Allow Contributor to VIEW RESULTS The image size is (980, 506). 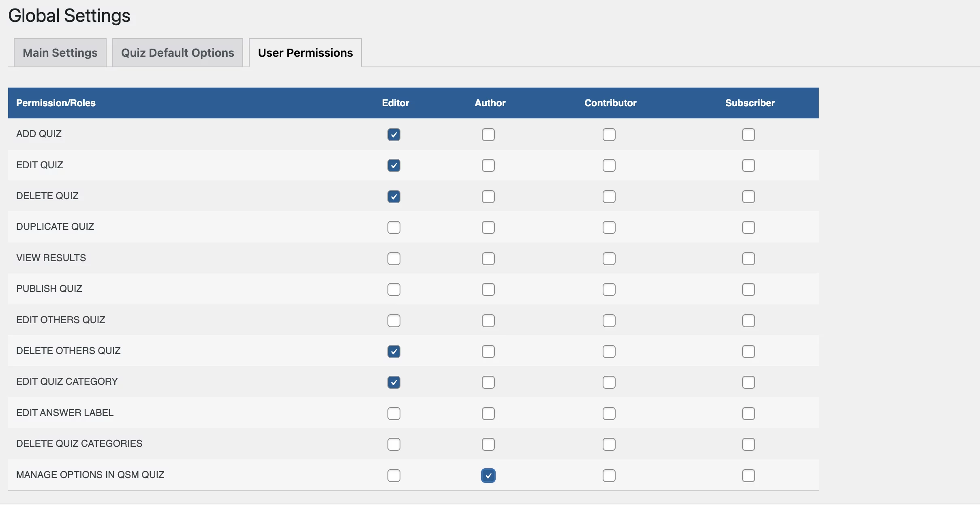[x=609, y=259]
